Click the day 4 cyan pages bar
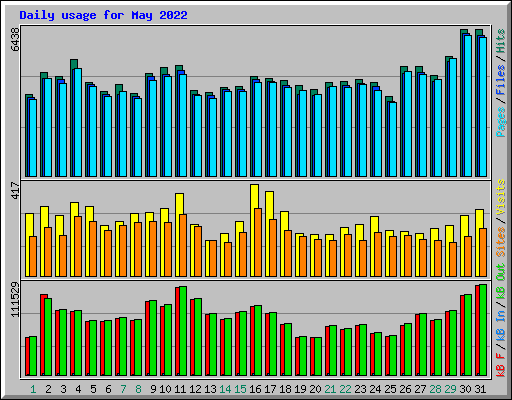512x400 pixels. 78,123
